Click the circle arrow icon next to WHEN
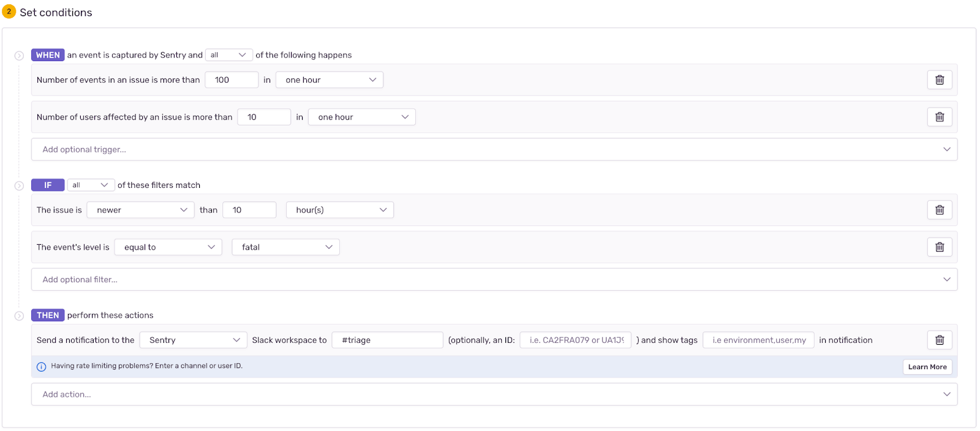 pyautogui.click(x=19, y=56)
